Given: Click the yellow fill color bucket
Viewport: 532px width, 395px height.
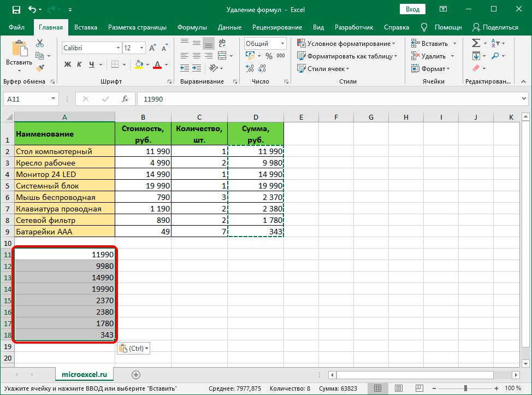Looking at the screenshot, I should point(138,64).
